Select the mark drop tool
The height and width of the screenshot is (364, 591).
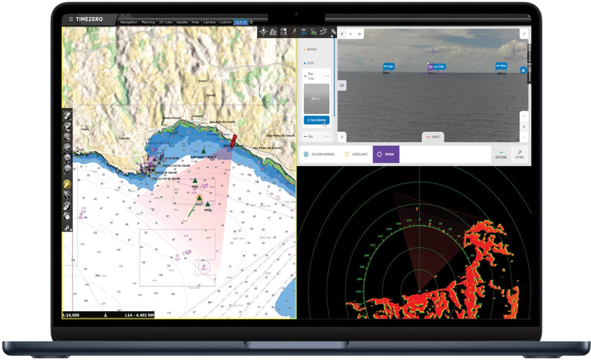67,217
